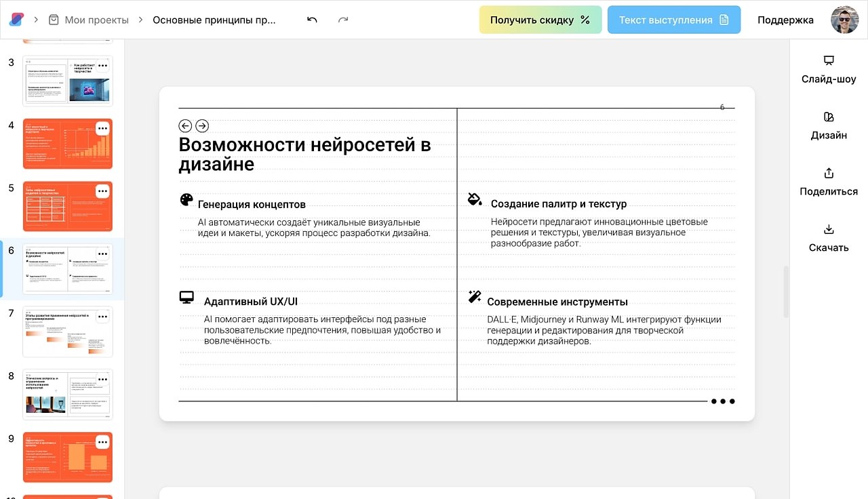Open the app logo home icon
The width and height of the screenshot is (868, 499).
16,20
